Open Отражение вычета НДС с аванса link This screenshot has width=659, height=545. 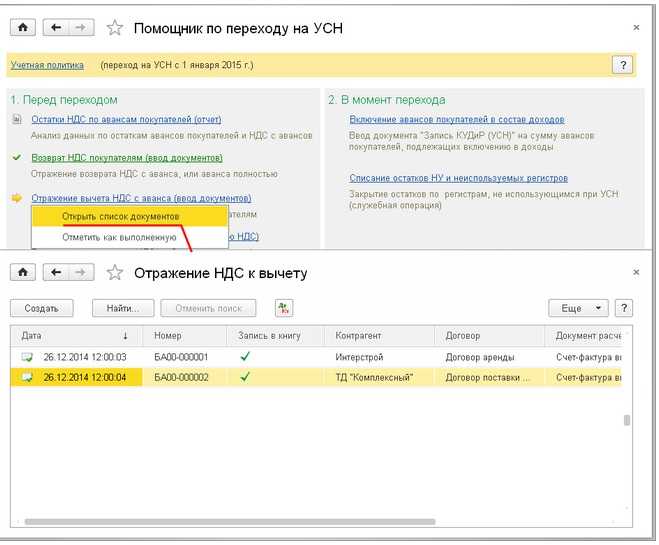coord(141,198)
